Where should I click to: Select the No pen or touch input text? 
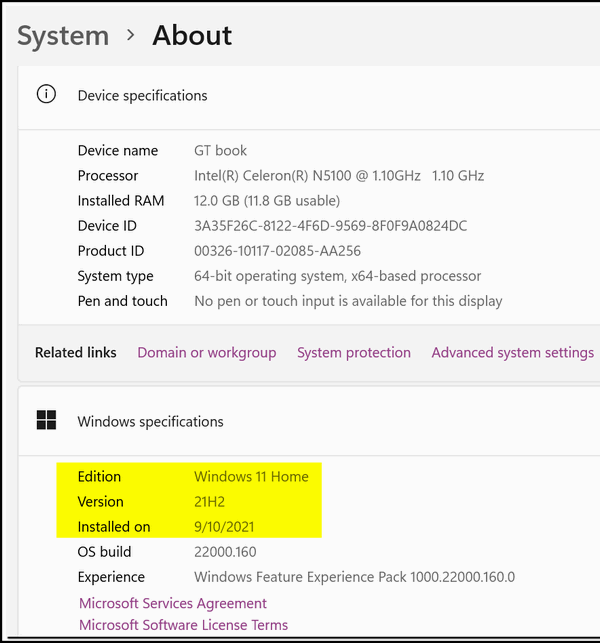(348, 301)
